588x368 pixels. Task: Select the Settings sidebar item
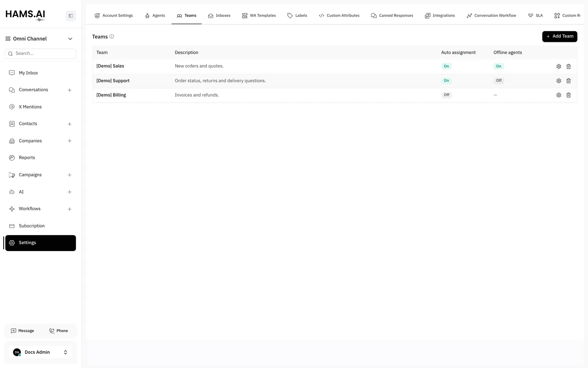pyautogui.click(x=40, y=243)
